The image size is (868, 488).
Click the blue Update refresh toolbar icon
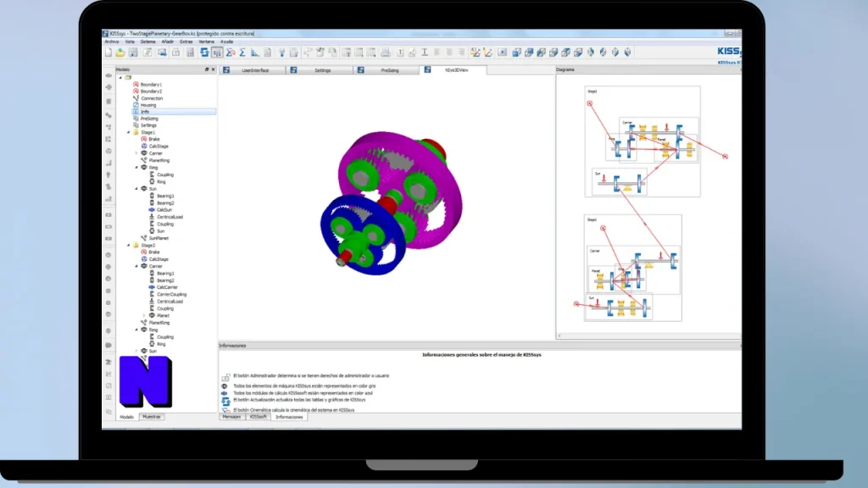click(x=204, y=53)
